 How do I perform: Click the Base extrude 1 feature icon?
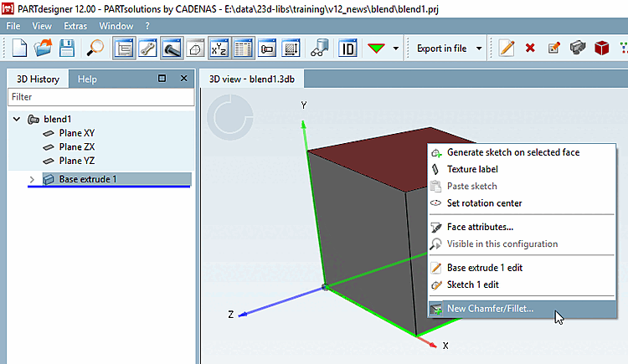[x=49, y=179]
